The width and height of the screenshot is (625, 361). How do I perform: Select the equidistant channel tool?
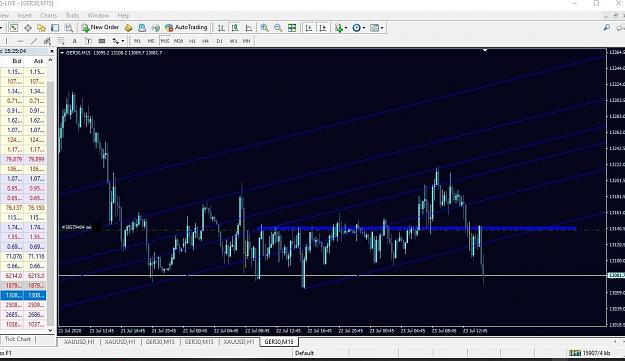tap(47, 41)
